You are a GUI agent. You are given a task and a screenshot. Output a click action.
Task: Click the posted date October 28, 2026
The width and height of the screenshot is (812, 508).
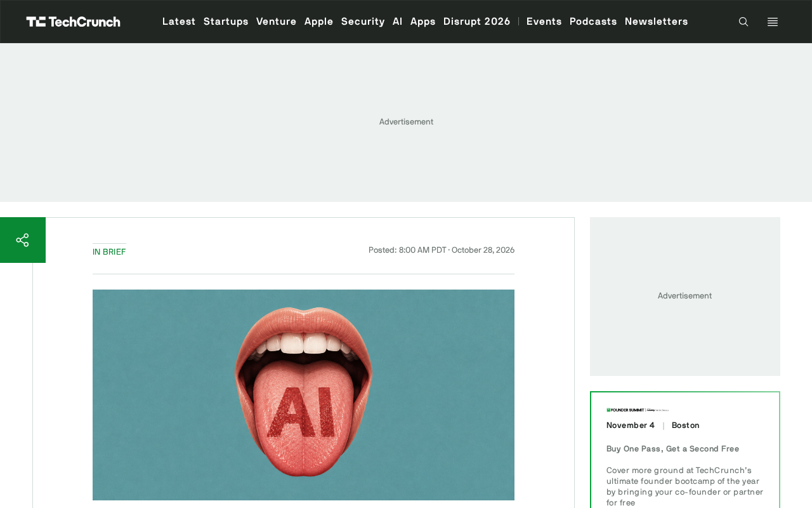coord(483,250)
